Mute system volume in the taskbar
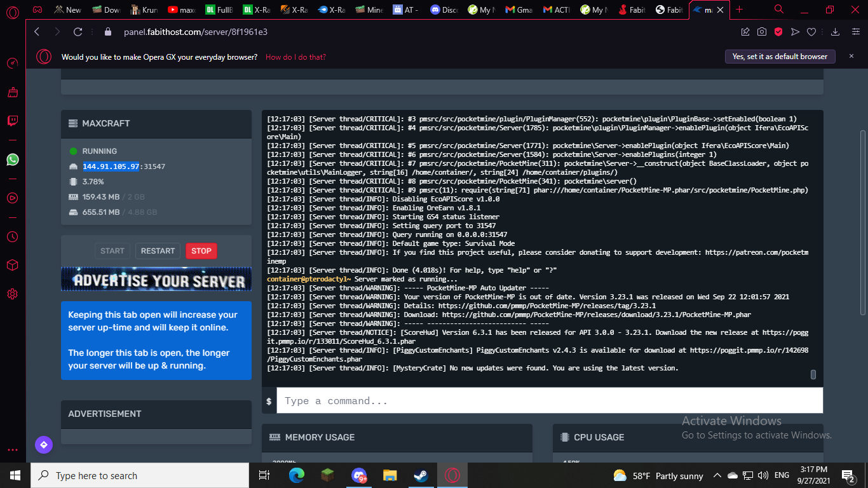Viewport: 868px width, 488px height. point(763,475)
